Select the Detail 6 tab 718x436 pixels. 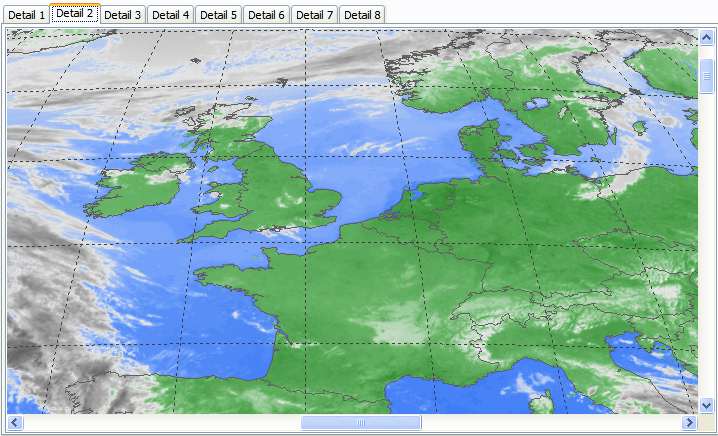pyautogui.click(x=266, y=15)
